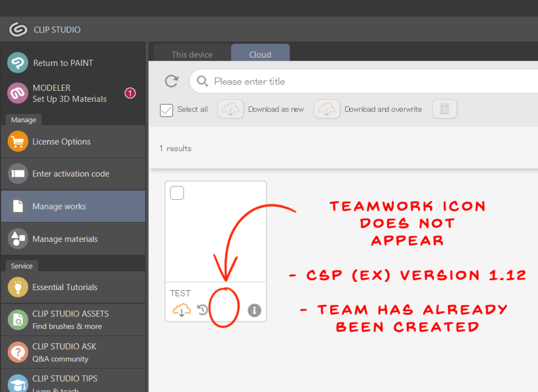538x392 pixels.
Task: Switch to the This device tab
Action: pyautogui.click(x=192, y=54)
